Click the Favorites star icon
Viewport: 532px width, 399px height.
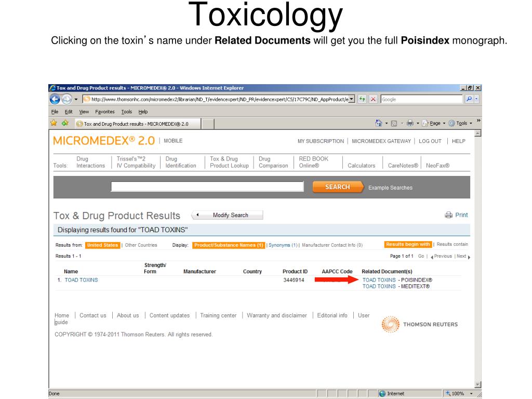point(54,123)
